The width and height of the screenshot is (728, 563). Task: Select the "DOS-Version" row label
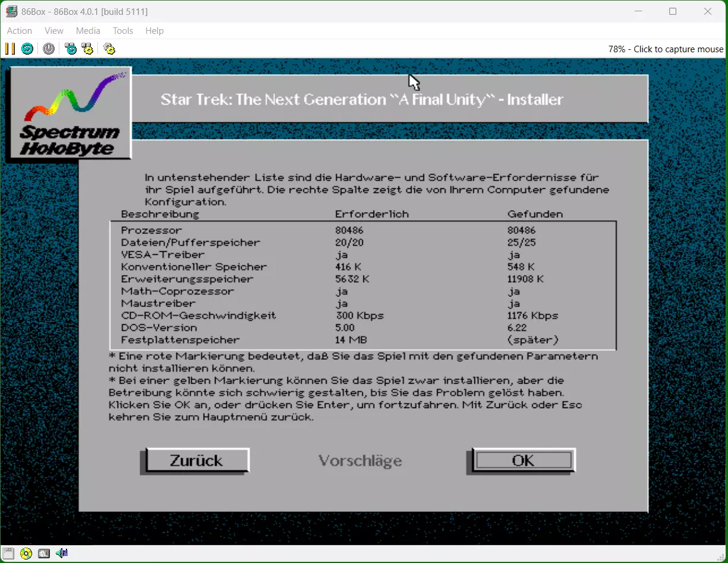point(159,328)
